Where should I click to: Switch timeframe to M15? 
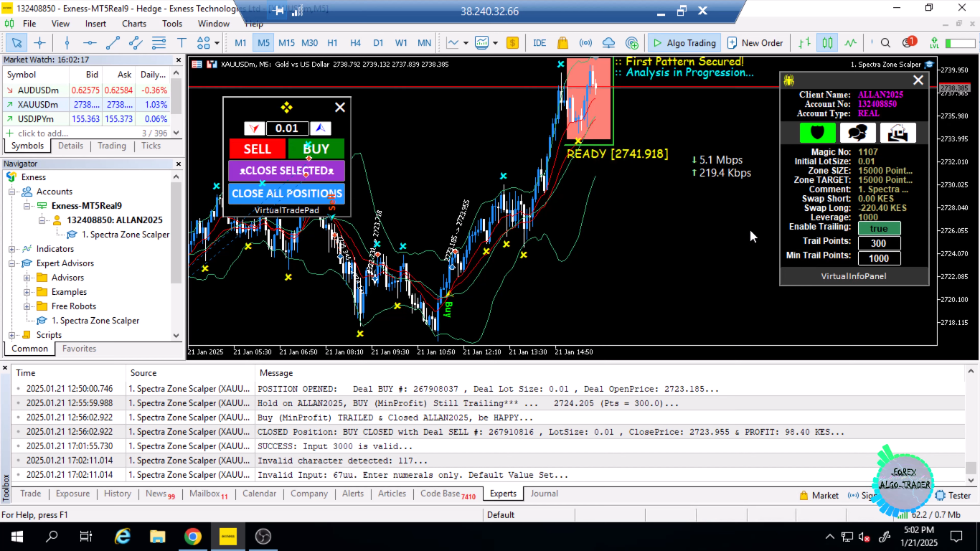pos(286,43)
